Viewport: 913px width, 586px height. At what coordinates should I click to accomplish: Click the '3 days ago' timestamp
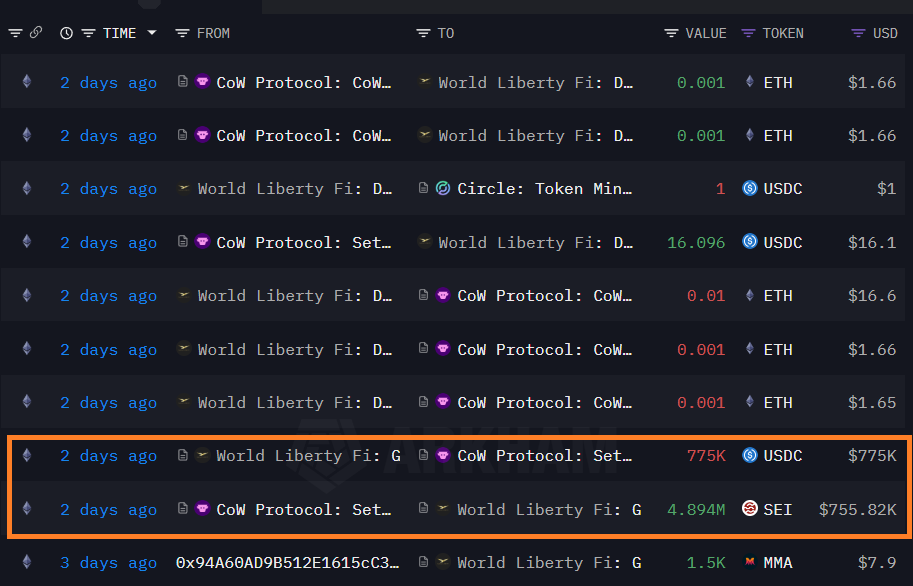[x=108, y=563]
